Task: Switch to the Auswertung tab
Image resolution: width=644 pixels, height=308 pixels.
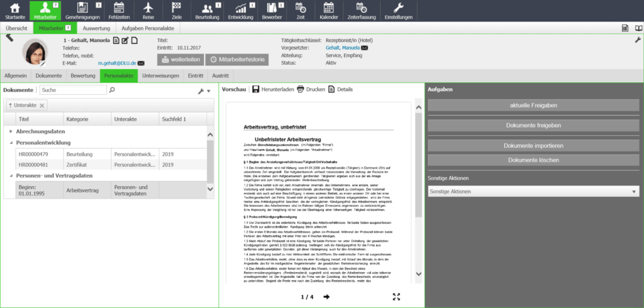Action: coord(96,28)
